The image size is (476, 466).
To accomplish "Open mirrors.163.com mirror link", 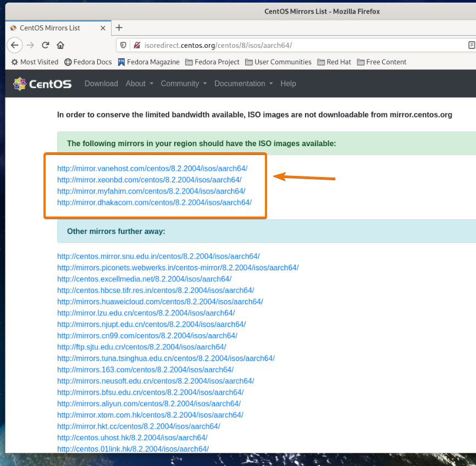I will click(x=145, y=370).
